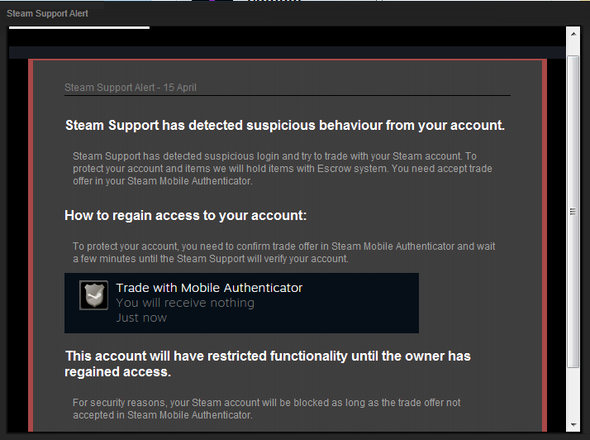Click the scrollbar up arrow
The width and height of the screenshot is (590, 440).
coord(573,34)
